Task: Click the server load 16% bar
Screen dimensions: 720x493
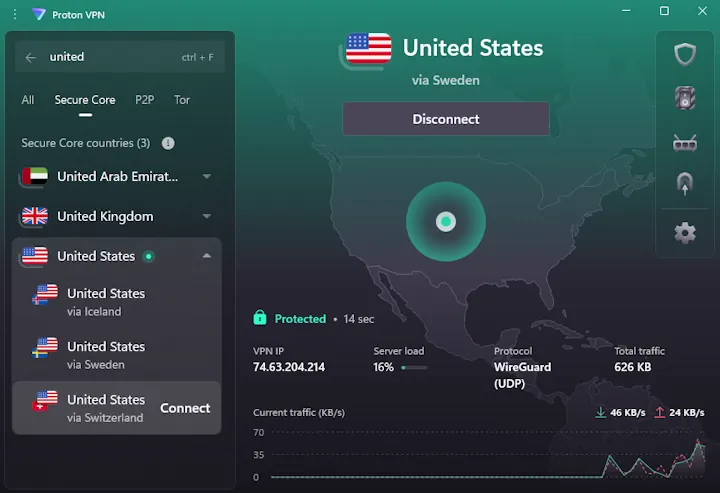Action: click(x=414, y=367)
